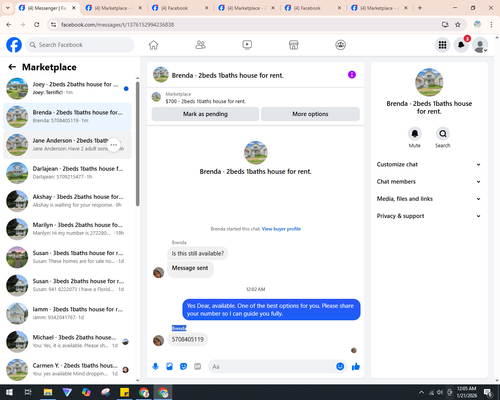The height and width of the screenshot is (400, 500).
Task: Click the address bar URL
Action: point(117,24)
